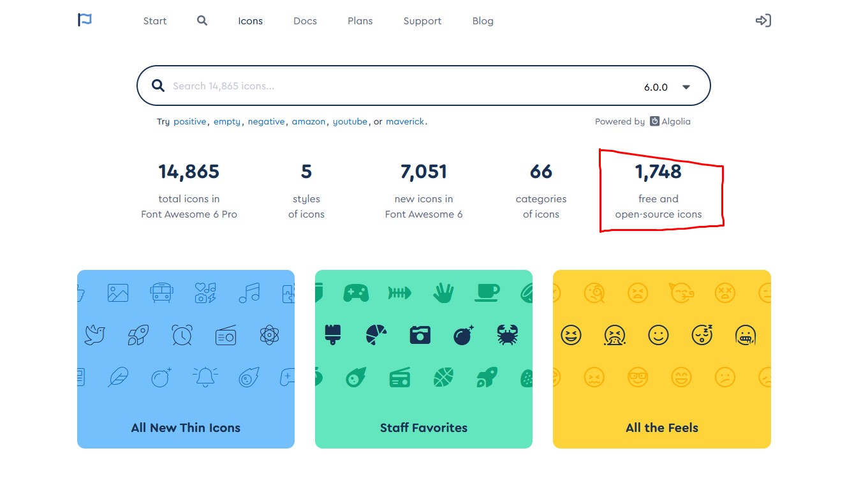Click the 'positive' suggested search link

pyautogui.click(x=188, y=121)
